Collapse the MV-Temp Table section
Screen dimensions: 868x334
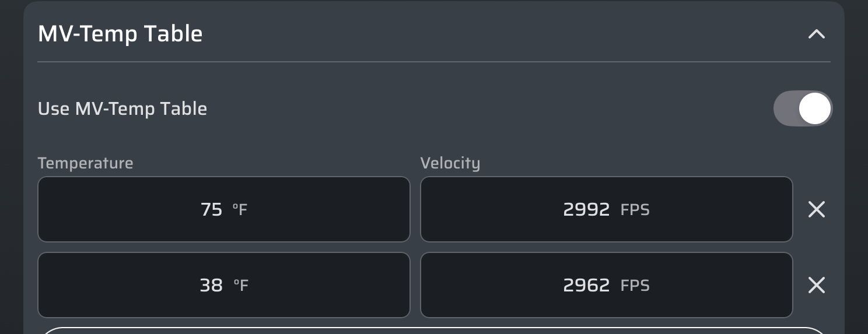pyautogui.click(x=816, y=34)
